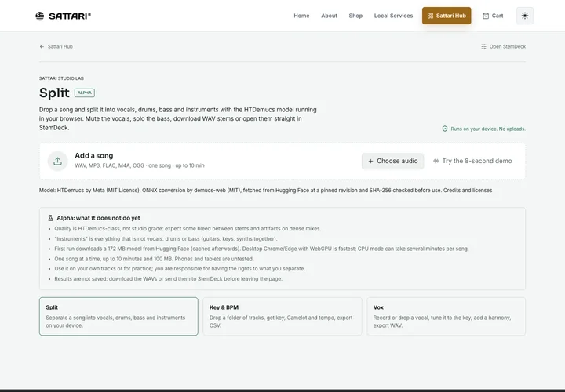Click the back arrow icon near Sattari Hub

[42, 46]
